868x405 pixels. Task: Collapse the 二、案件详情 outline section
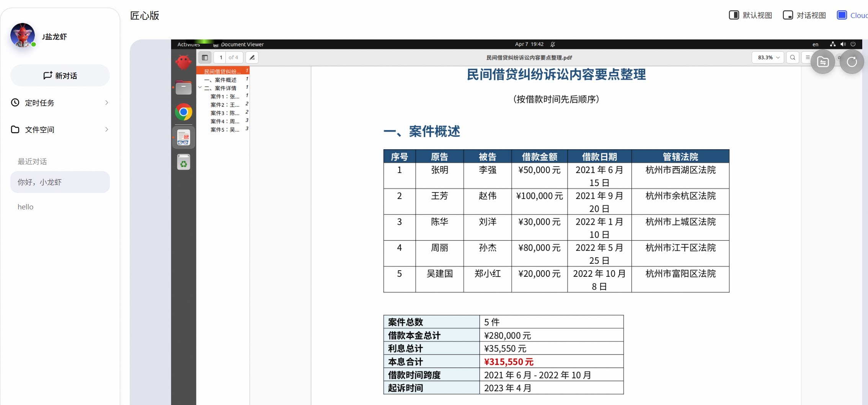pos(200,88)
